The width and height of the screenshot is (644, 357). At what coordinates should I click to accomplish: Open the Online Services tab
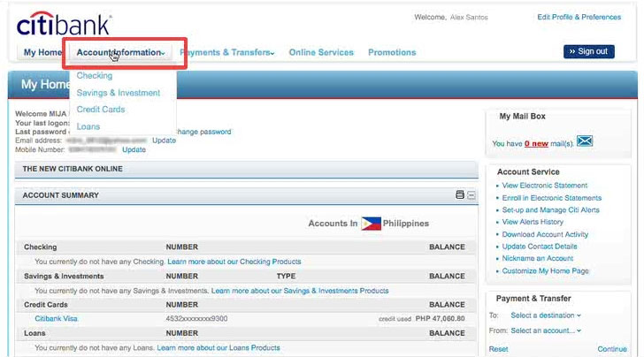321,52
